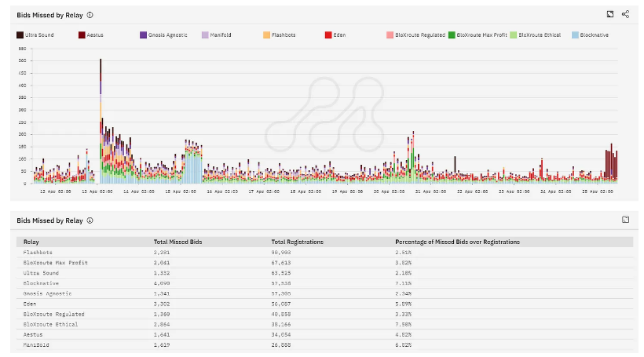This screenshot has width=644, height=357.
Task: Select BloXroute Max Profit table row name
Action: point(56,263)
